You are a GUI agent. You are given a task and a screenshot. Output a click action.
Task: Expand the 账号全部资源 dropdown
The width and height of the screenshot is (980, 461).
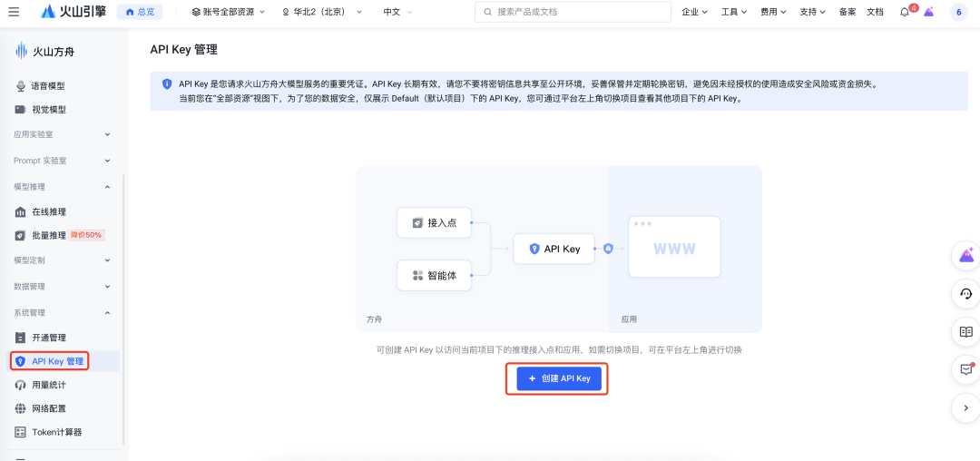coord(228,12)
